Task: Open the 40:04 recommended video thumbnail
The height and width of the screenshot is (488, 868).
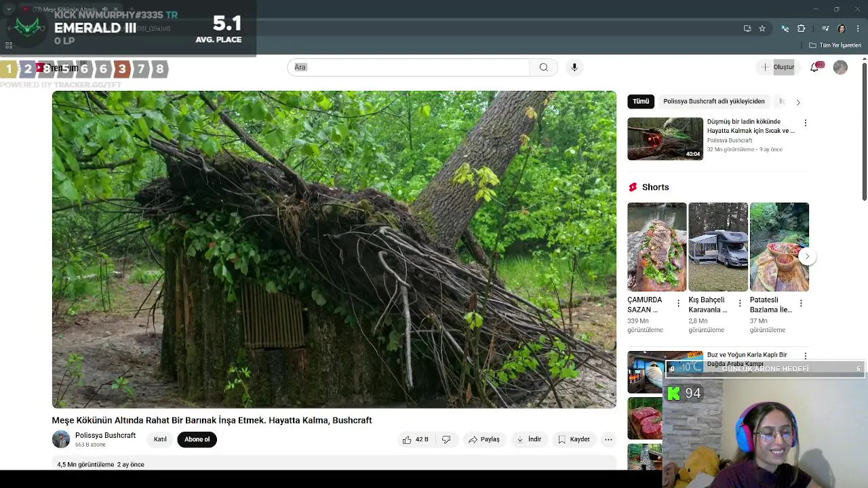Action: coord(665,139)
